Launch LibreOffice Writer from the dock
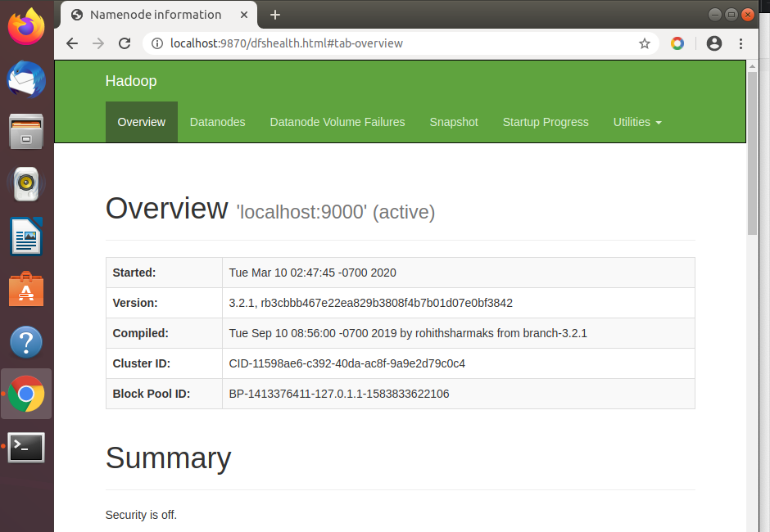Viewport: 770px width, 532px height. point(26,237)
